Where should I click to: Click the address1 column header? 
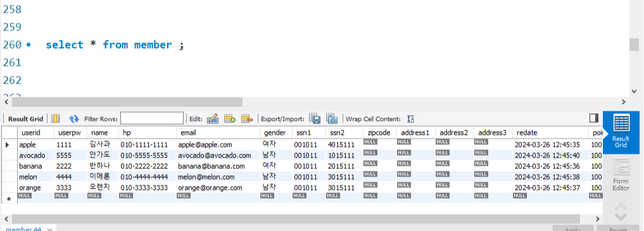coord(415,132)
